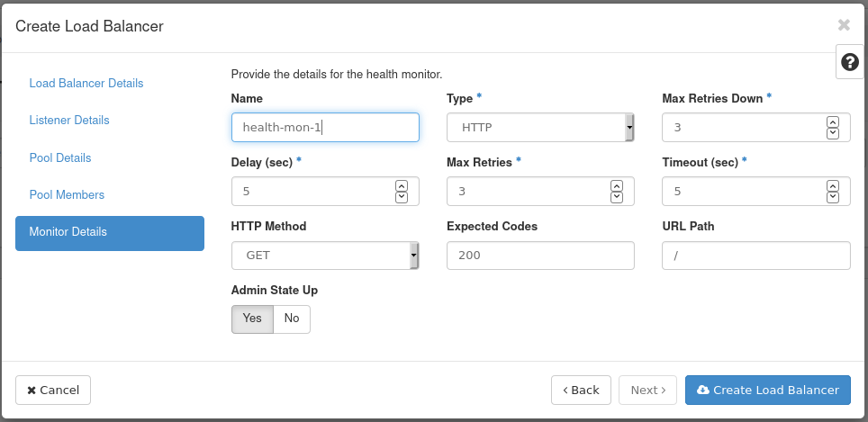Decrease the Delay (sec) value

pos(402,197)
